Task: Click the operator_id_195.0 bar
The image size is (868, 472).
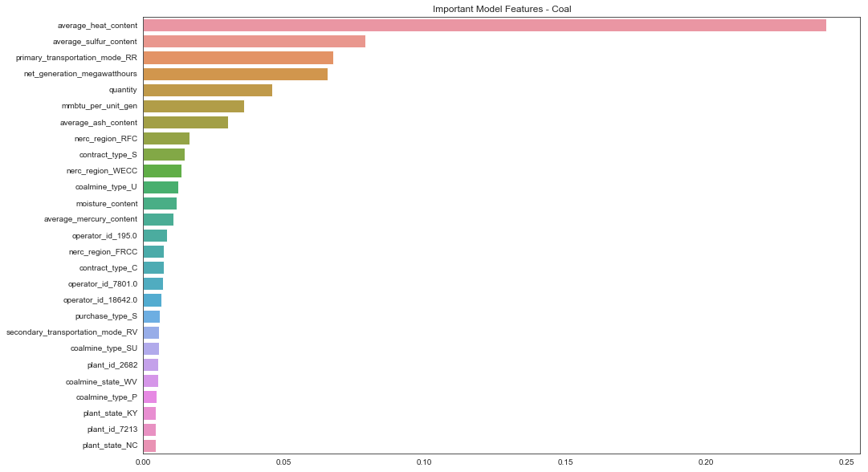Action: coord(155,235)
